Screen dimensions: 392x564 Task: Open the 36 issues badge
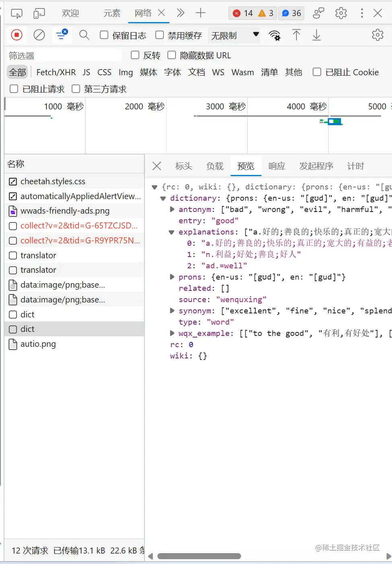(x=291, y=13)
